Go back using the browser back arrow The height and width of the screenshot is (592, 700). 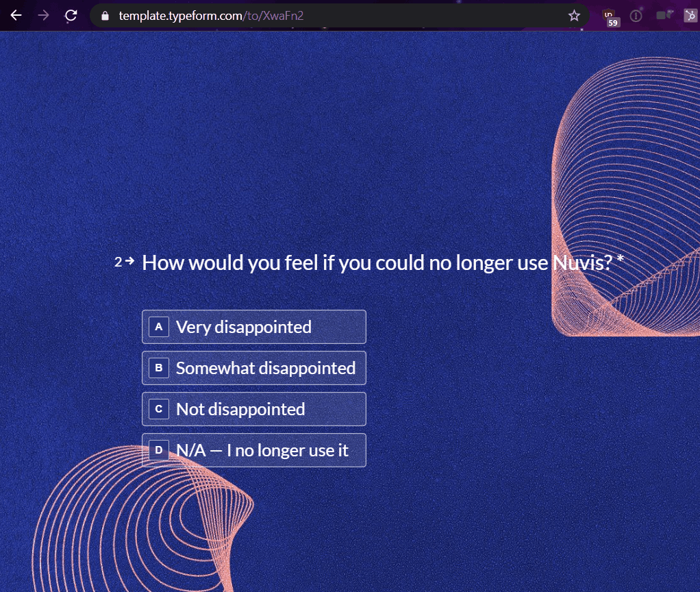pyautogui.click(x=16, y=16)
